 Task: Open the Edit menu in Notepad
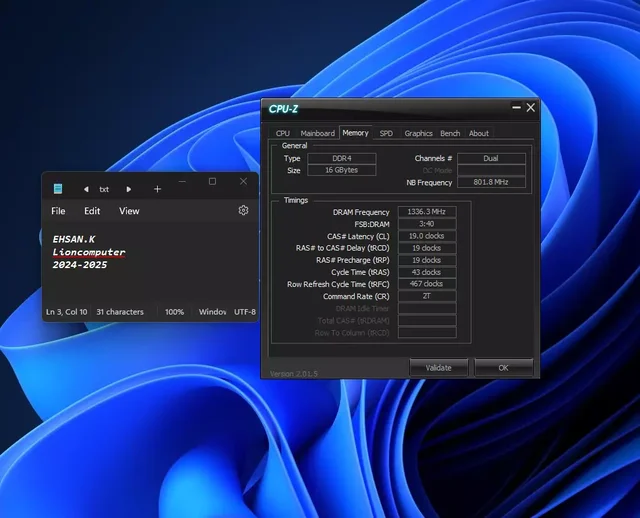tap(92, 211)
